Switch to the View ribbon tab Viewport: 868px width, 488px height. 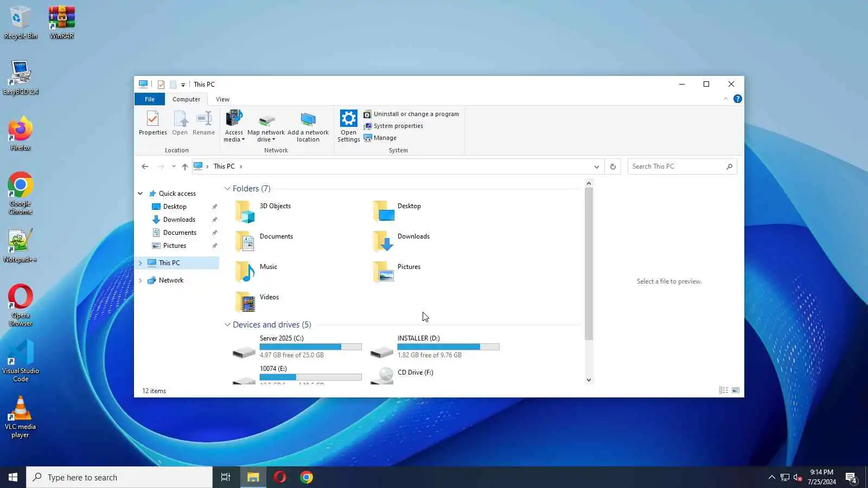tap(222, 99)
